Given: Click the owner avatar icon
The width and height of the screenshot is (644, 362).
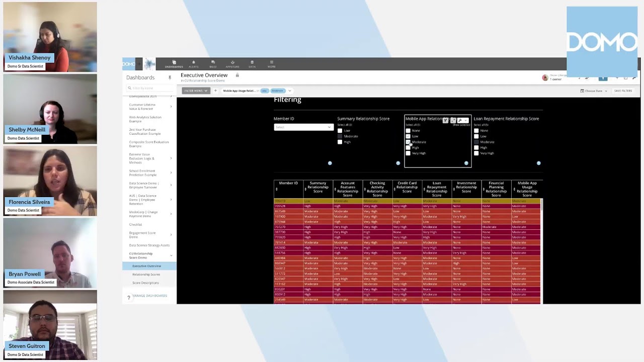Looking at the screenshot, I should click(x=545, y=77).
